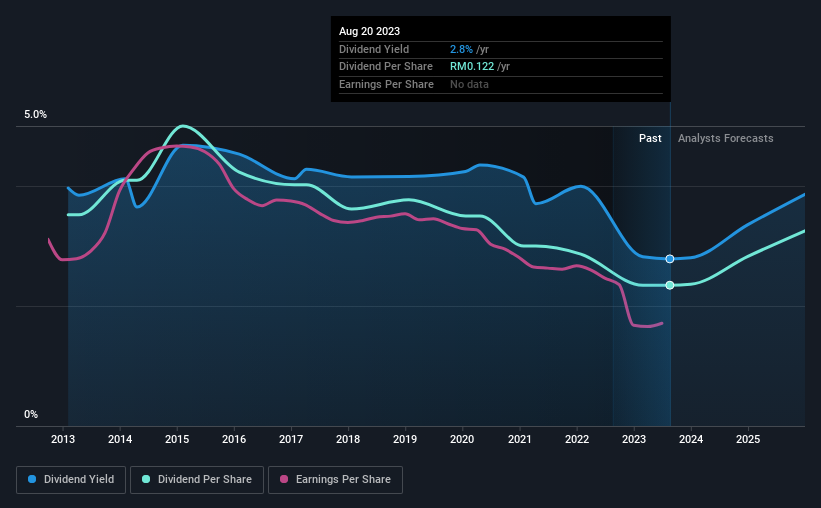Toggle the Earnings Per Share legend button
Screen dimensions: 821x508
tap(335, 480)
